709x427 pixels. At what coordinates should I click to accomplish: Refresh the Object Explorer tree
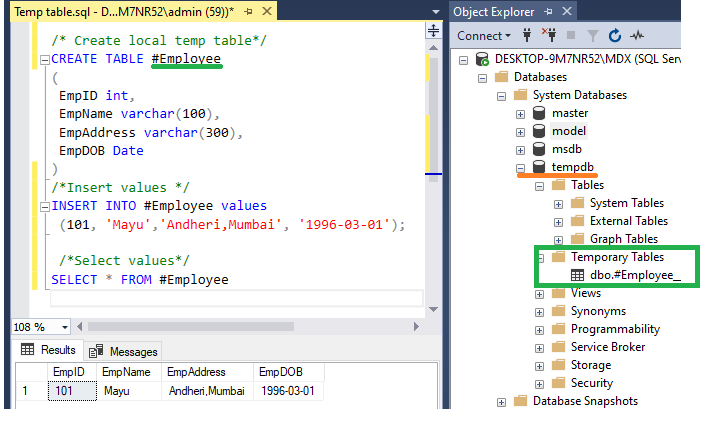[x=615, y=35]
